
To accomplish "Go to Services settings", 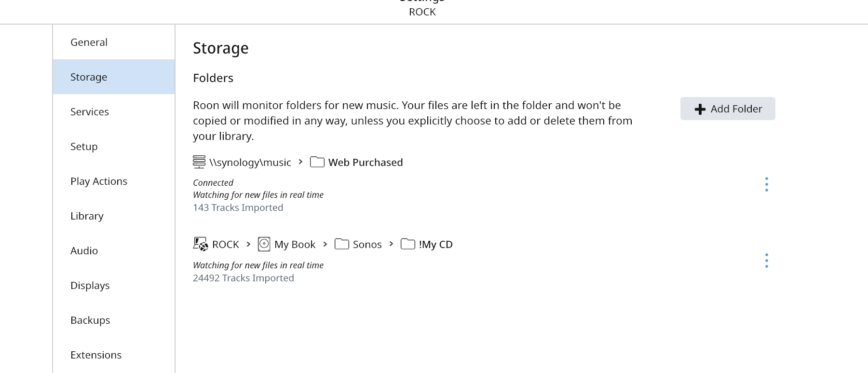I will click(90, 111).
